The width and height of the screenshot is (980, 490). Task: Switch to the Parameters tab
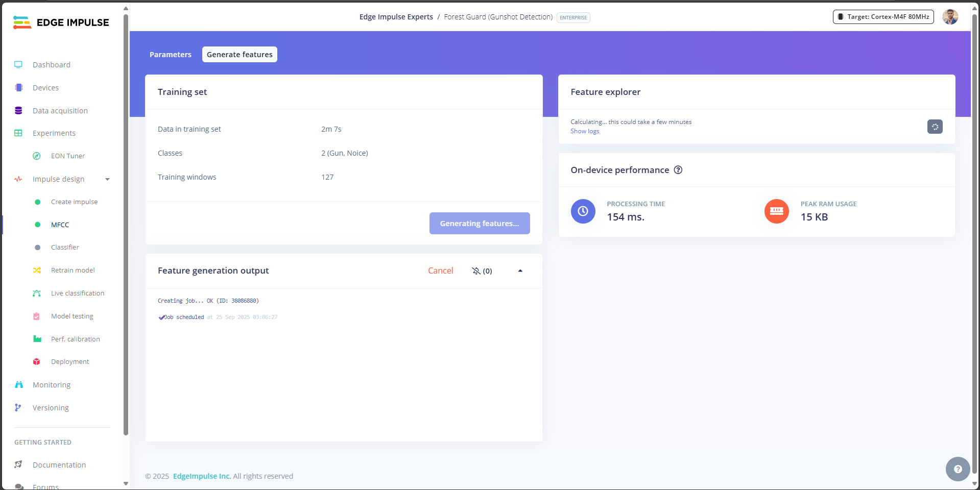[x=171, y=55]
